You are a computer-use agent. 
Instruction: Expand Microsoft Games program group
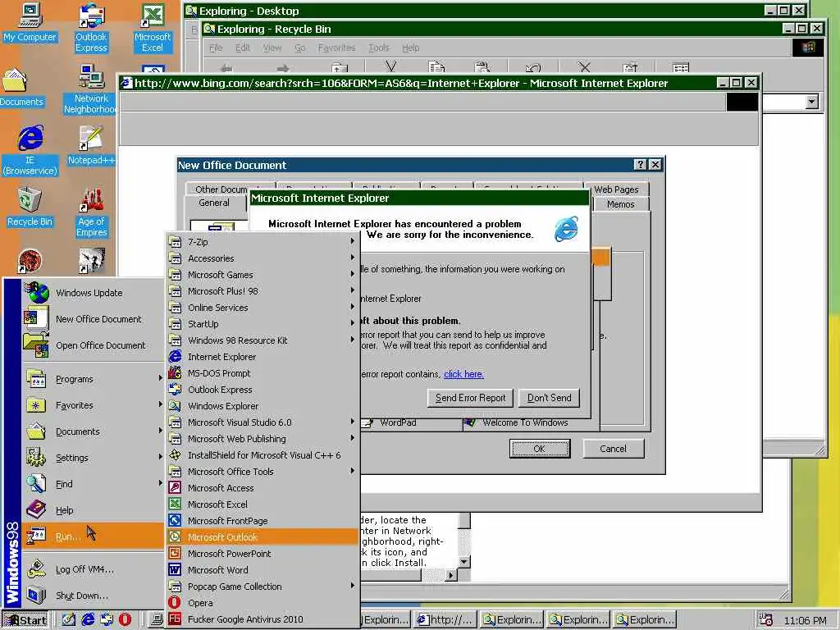[262, 275]
